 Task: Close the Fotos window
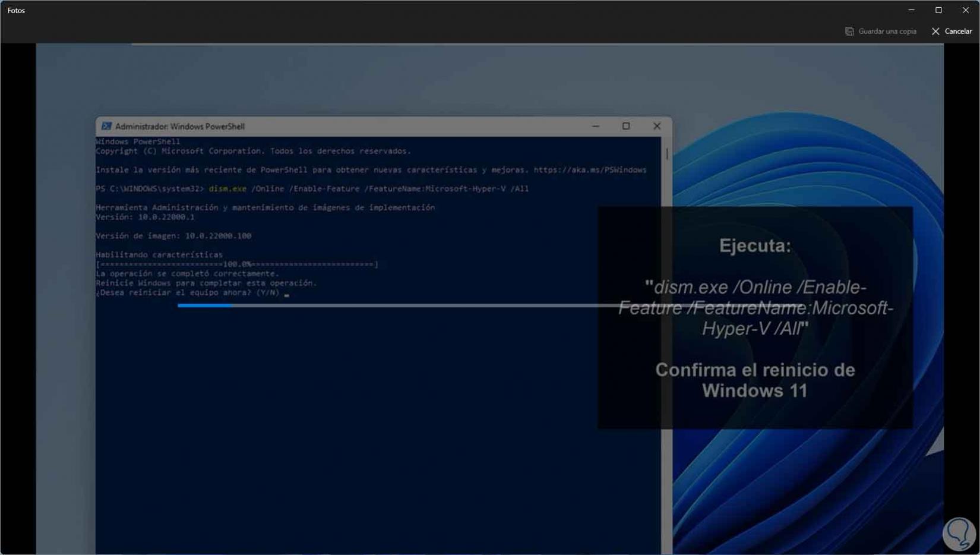tap(966, 10)
